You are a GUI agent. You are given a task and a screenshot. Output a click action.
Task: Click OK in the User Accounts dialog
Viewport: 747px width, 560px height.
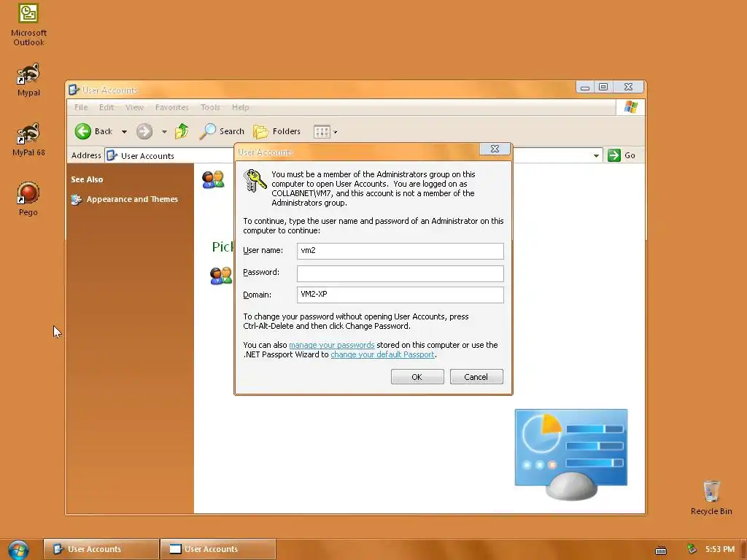(x=417, y=377)
